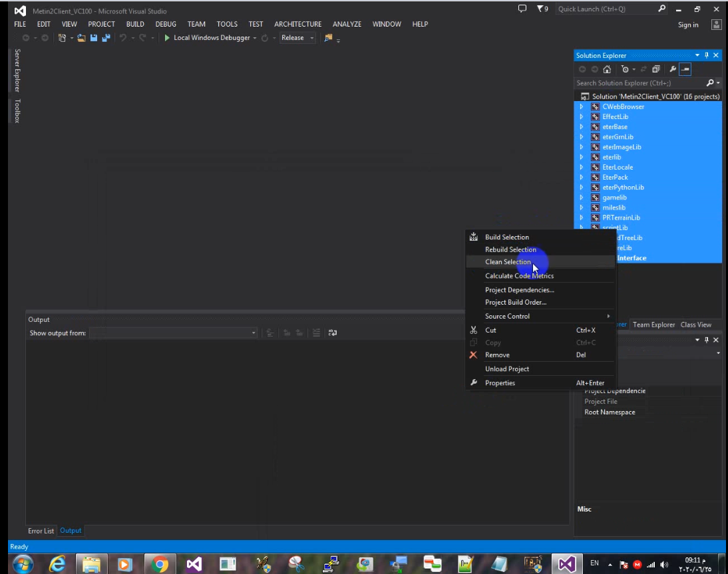Image resolution: width=728 pixels, height=574 pixels.
Task: Open Internet Explorer from taskbar
Action: pyautogui.click(x=57, y=564)
